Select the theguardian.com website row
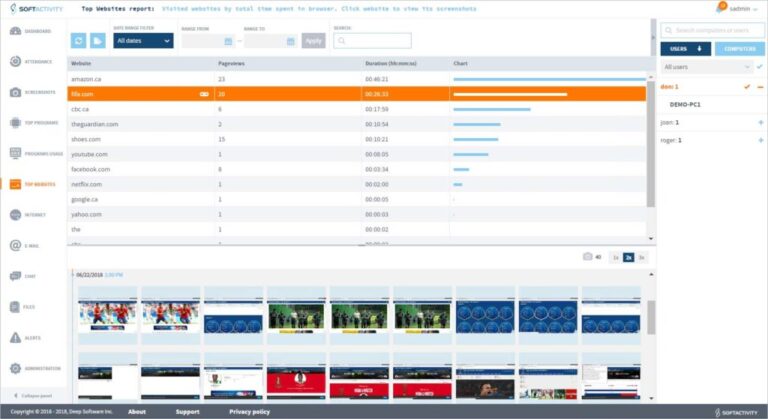This screenshot has height=419, width=768. pos(357,124)
